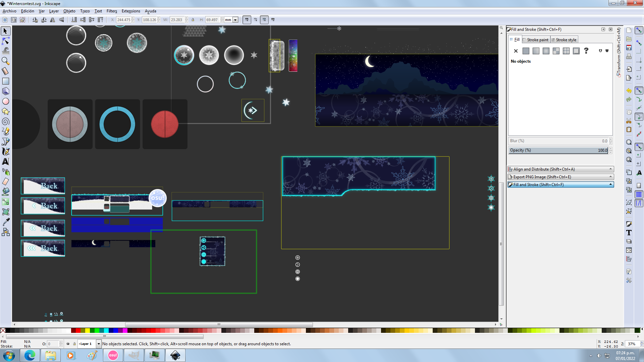Select the Ellipse circle tool

point(5,101)
